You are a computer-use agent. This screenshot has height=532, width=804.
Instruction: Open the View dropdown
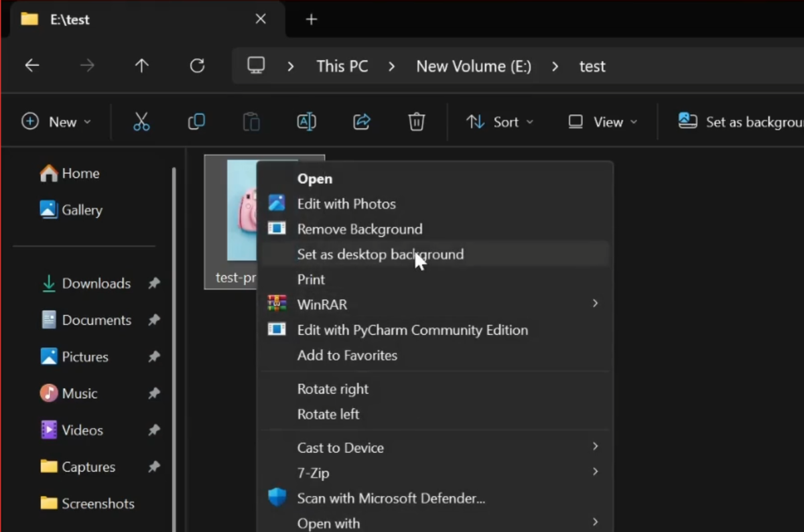(603, 122)
